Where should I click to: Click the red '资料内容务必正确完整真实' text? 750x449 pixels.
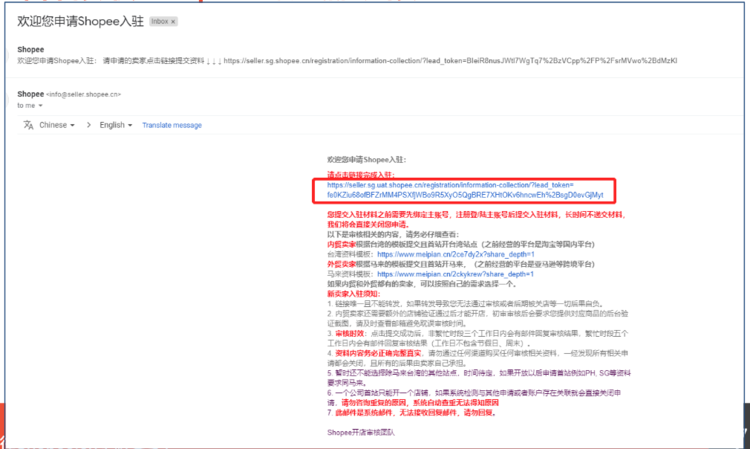pyautogui.click(x=378, y=353)
